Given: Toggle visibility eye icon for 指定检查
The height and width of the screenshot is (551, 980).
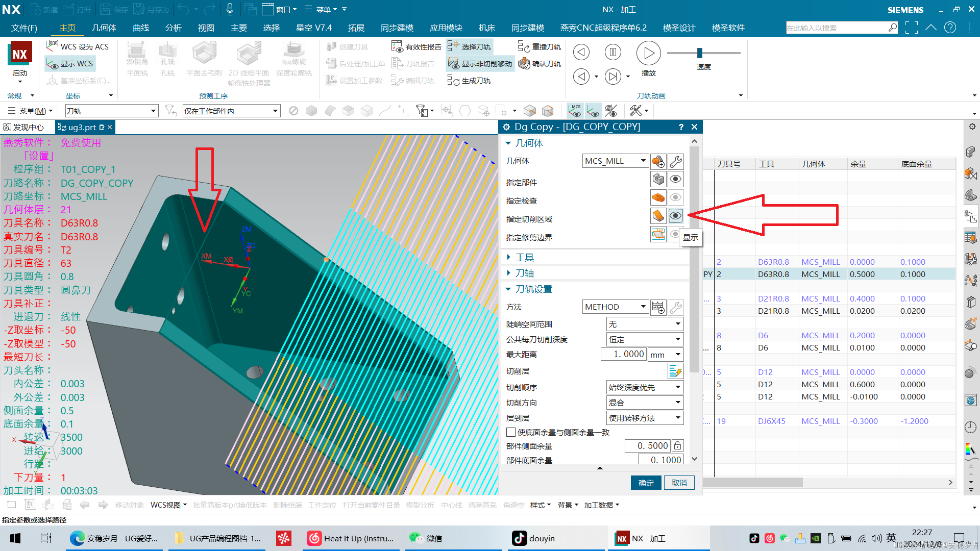Looking at the screenshot, I should (675, 197).
